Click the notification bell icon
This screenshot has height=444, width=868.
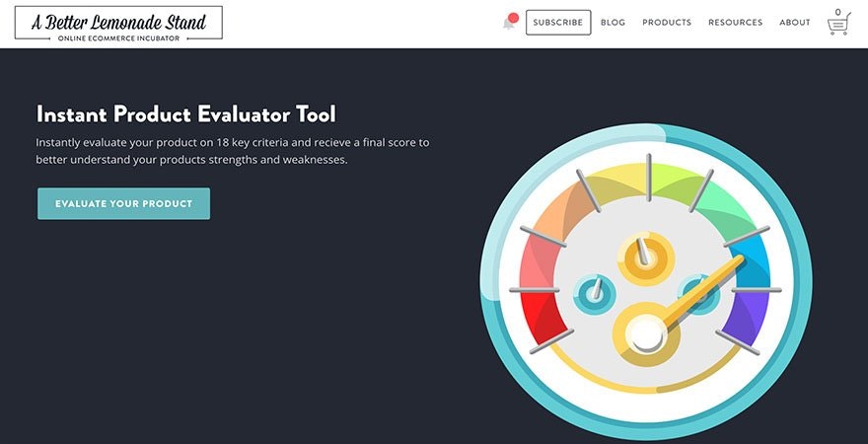pyautogui.click(x=509, y=23)
